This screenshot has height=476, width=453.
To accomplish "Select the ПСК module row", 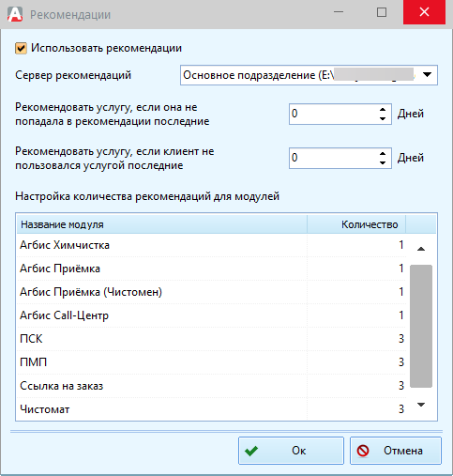I will point(211,339).
